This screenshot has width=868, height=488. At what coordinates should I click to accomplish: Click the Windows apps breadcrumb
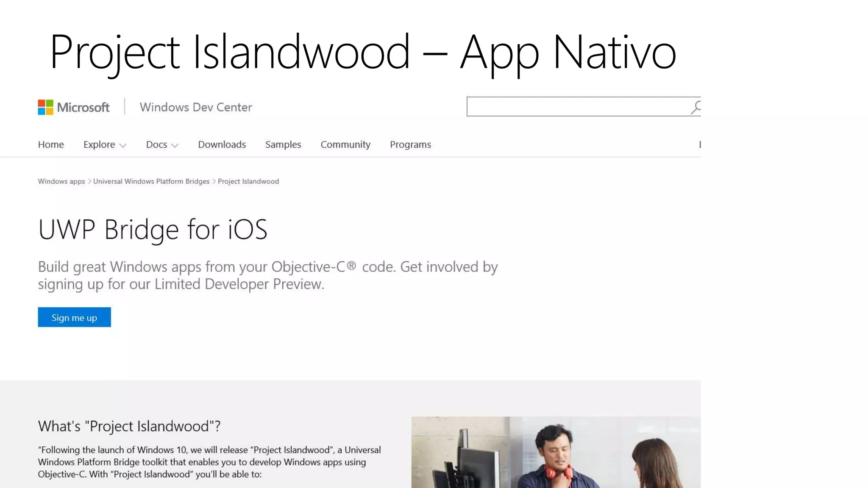pos(61,181)
